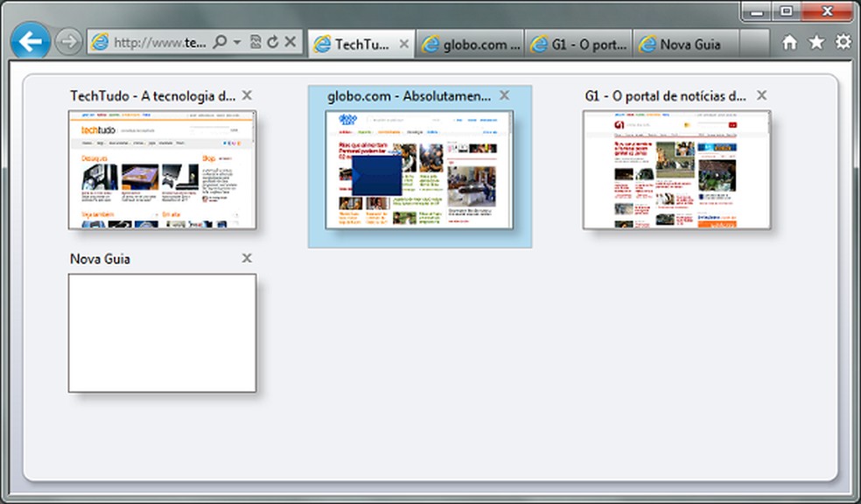Switch to the G1 - O port... tab

tap(578, 44)
